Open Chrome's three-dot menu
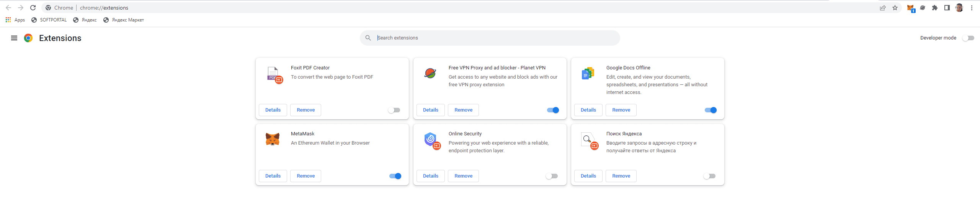The width and height of the screenshot is (980, 214). pyautogui.click(x=972, y=8)
